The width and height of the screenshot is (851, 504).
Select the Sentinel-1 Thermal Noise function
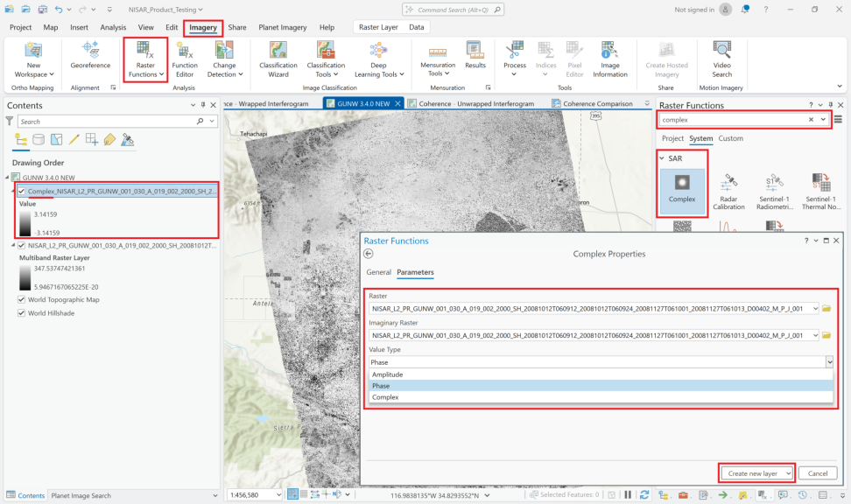[820, 191]
